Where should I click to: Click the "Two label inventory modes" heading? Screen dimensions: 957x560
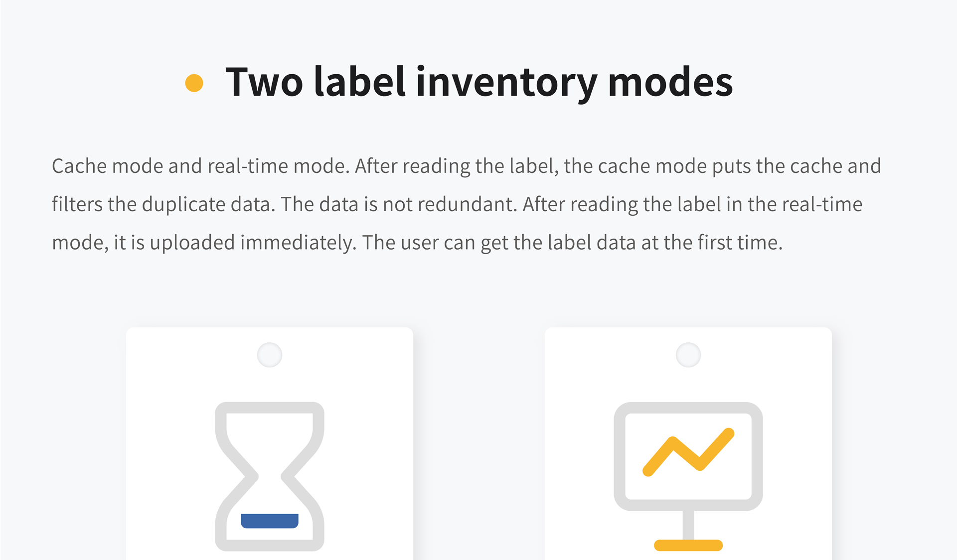click(x=479, y=82)
